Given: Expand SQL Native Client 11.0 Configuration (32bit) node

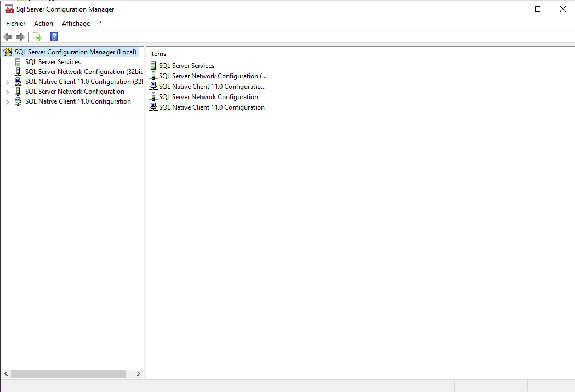Looking at the screenshot, I should pyautogui.click(x=7, y=82).
